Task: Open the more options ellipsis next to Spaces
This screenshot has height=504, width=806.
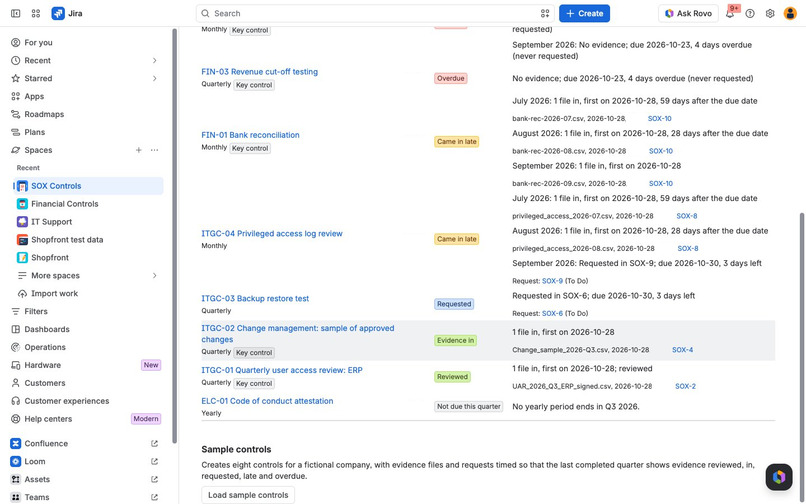Action: pyautogui.click(x=154, y=150)
